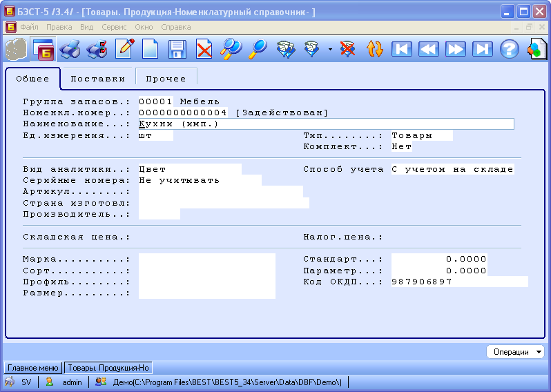Go to first record
The width and height of the screenshot is (551, 392).
click(402, 49)
